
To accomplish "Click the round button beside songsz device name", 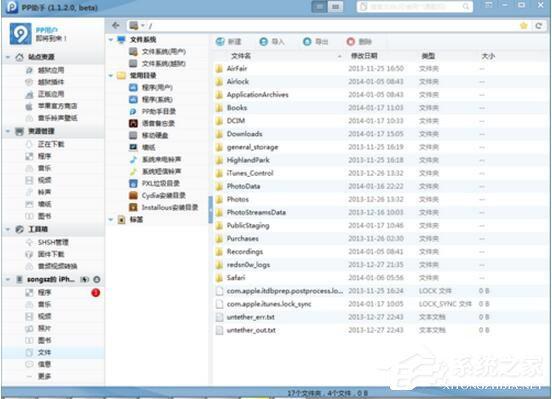I will (x=97, y=279).
